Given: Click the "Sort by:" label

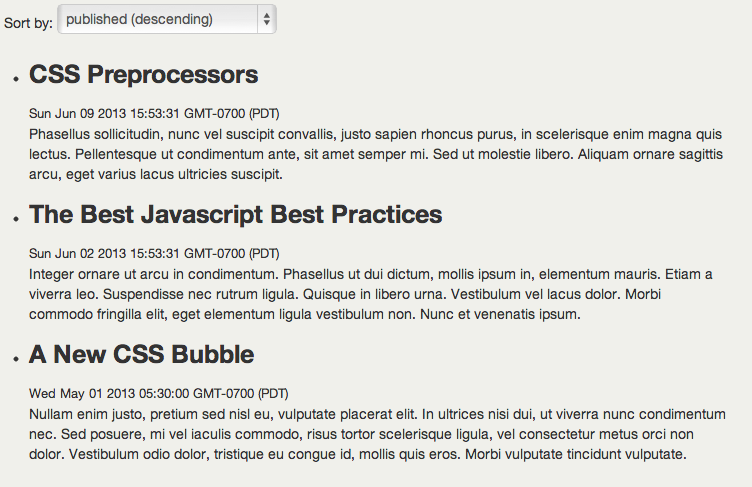Looking at the screenshot, I should pos(28,23).
